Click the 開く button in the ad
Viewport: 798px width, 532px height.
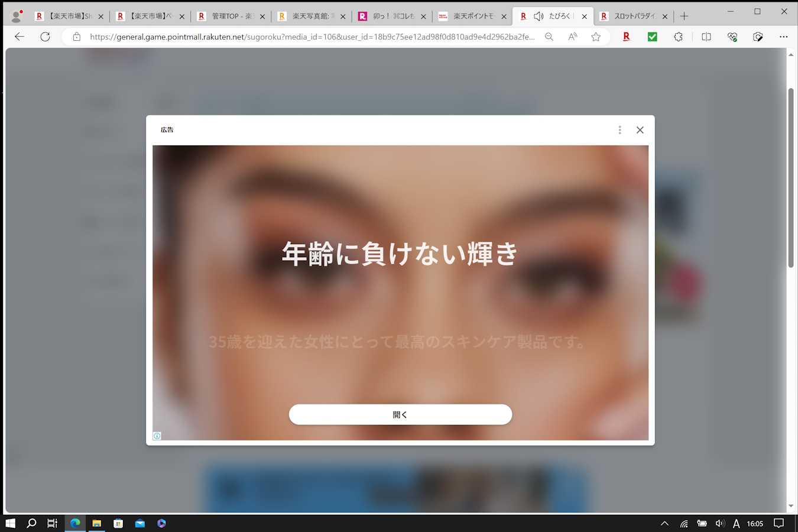coord(400,414)
